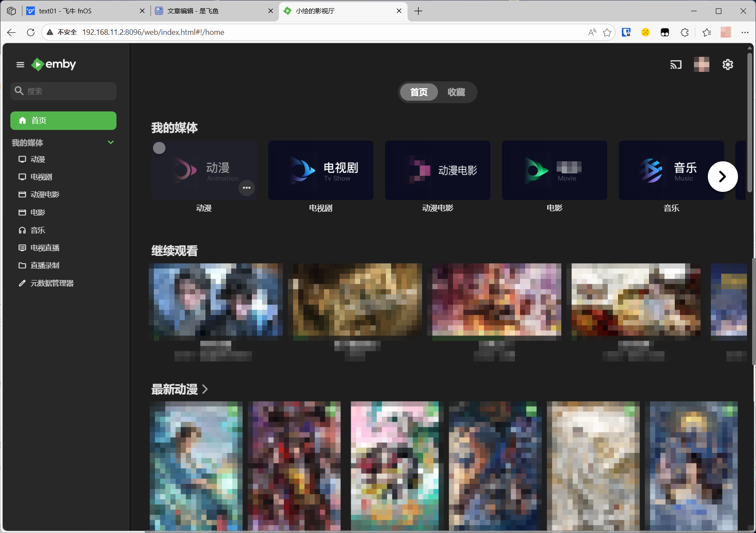Viewport: 756px width, 533px height.
Task: Open 元数据管理器 pencil item in sidebar
Action: click(x=52, y=283)
